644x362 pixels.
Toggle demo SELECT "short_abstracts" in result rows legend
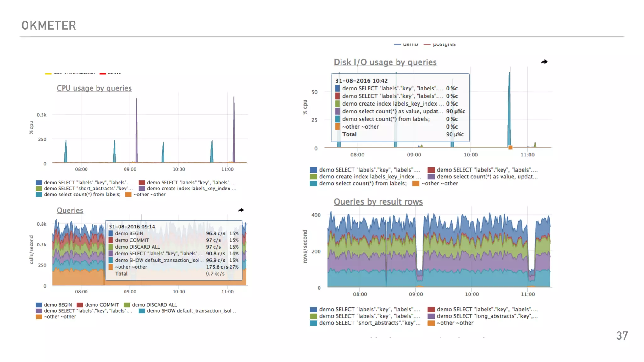pos(369,323)
